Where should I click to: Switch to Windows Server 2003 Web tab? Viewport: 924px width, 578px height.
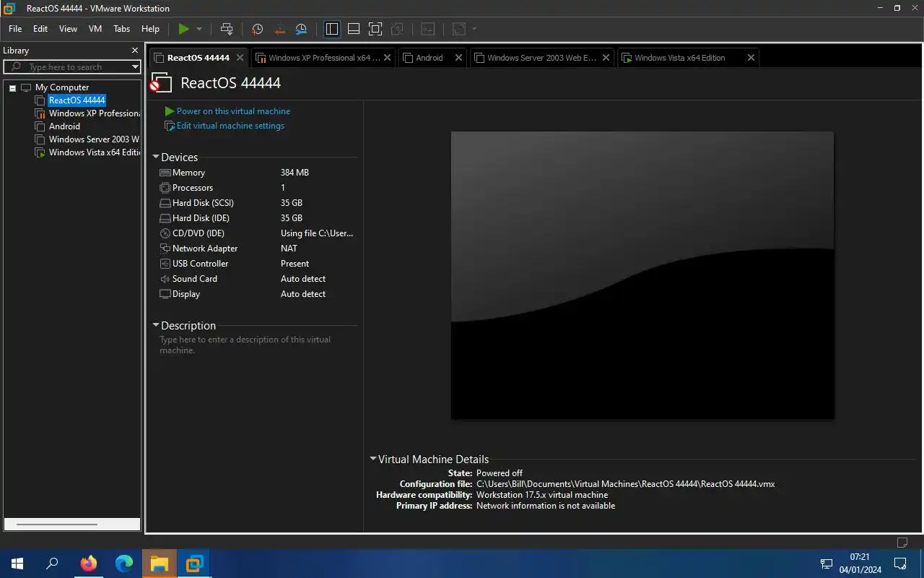541,58
